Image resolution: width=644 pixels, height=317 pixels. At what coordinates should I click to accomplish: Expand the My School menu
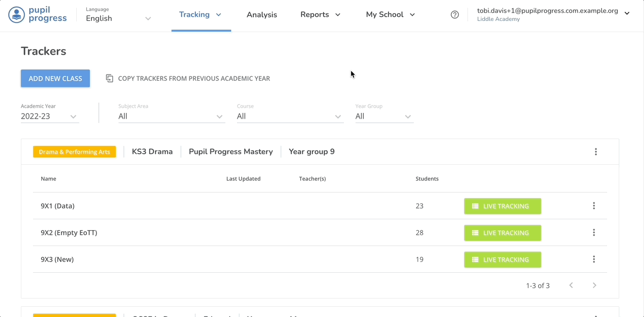[390, 15]
